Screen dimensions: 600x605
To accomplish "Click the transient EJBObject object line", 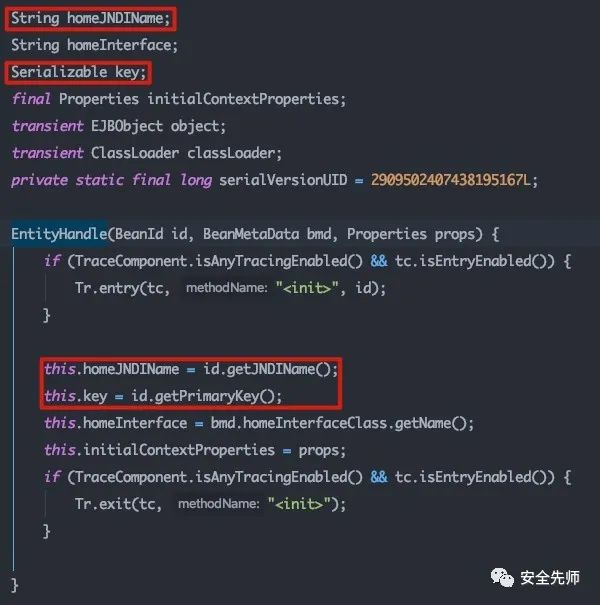I will (118, 126).
